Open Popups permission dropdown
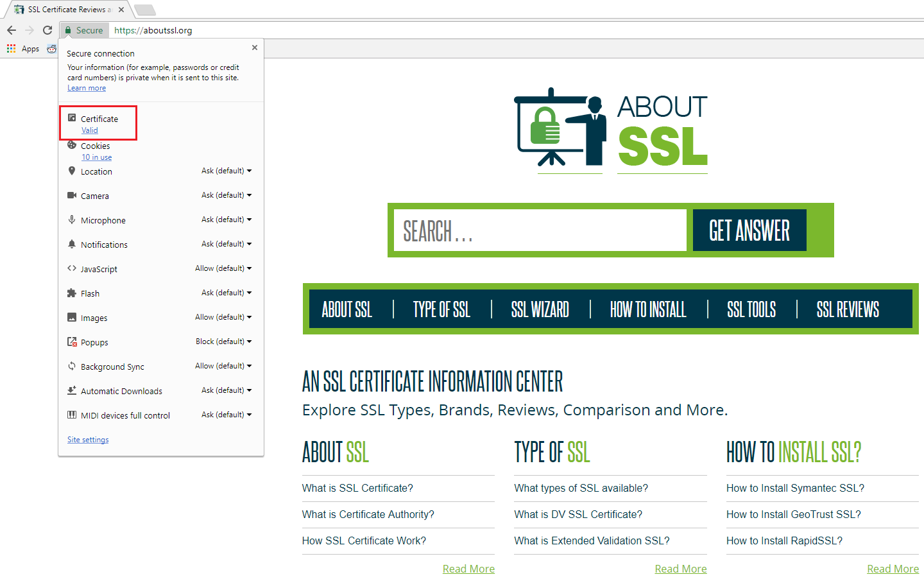Image resolution: width=924 pixels, height=588 pixels. click(x=223, y=342)
